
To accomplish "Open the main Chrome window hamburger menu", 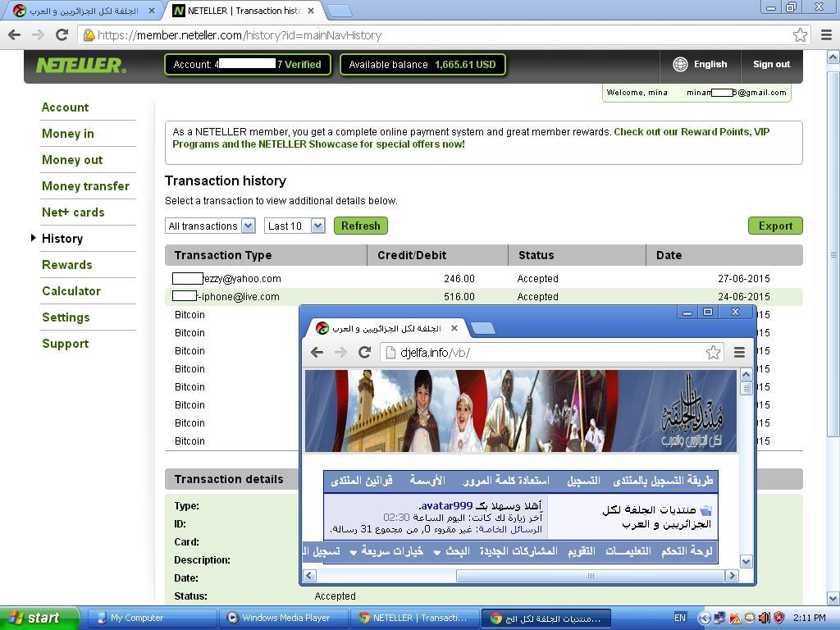I will coord(826,35).
